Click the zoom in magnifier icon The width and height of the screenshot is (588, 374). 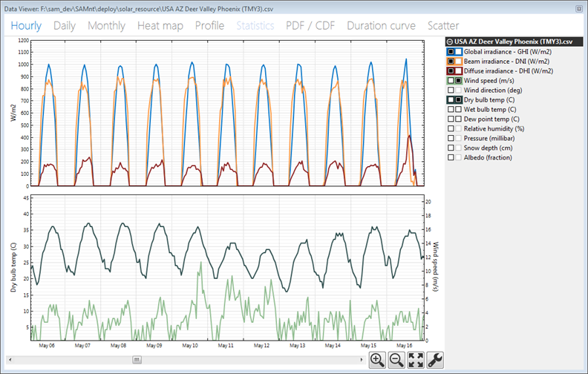[x=377, y=361]
